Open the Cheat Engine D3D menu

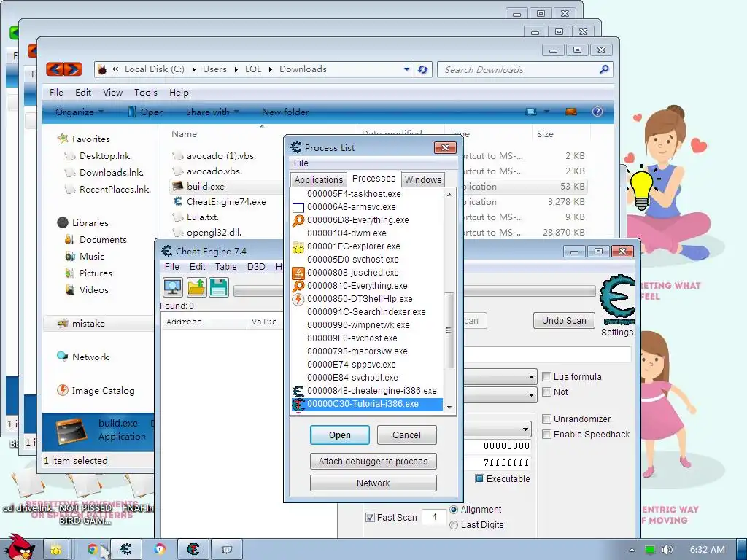[256, 267]
